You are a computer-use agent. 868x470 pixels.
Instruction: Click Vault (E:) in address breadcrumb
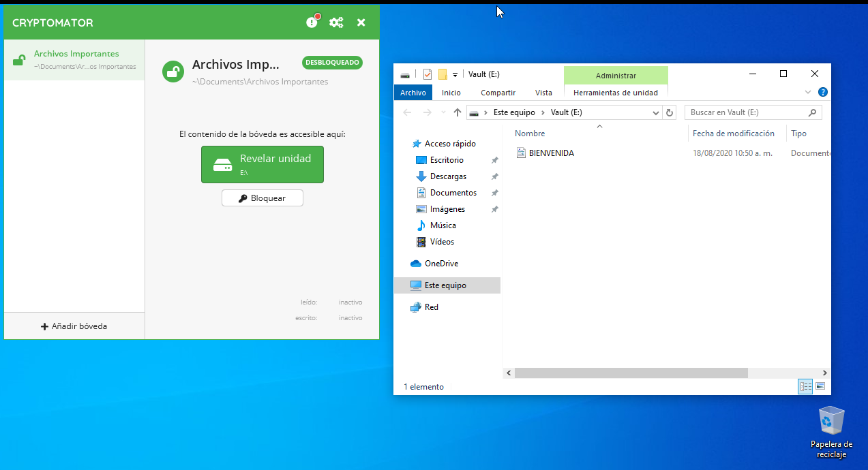pos(567,112)
